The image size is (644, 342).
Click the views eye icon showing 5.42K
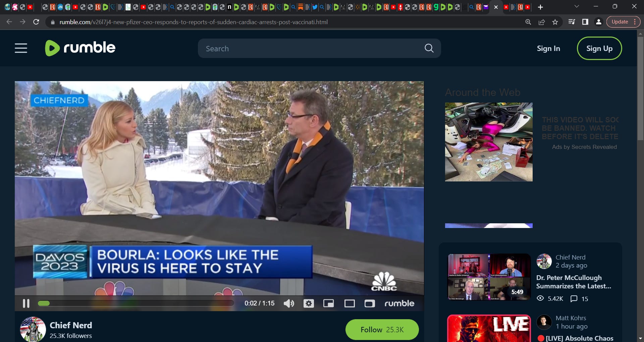(x=540, y=298)
